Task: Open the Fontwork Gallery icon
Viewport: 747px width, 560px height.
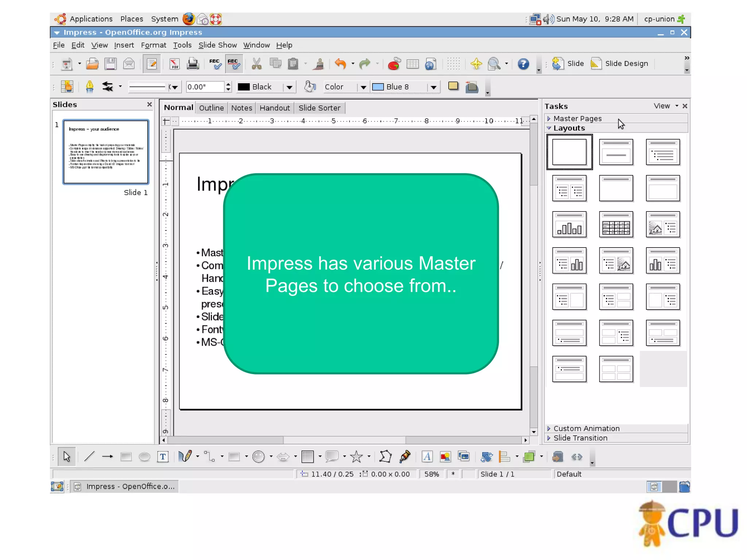Action: click(x=427, y=456)
